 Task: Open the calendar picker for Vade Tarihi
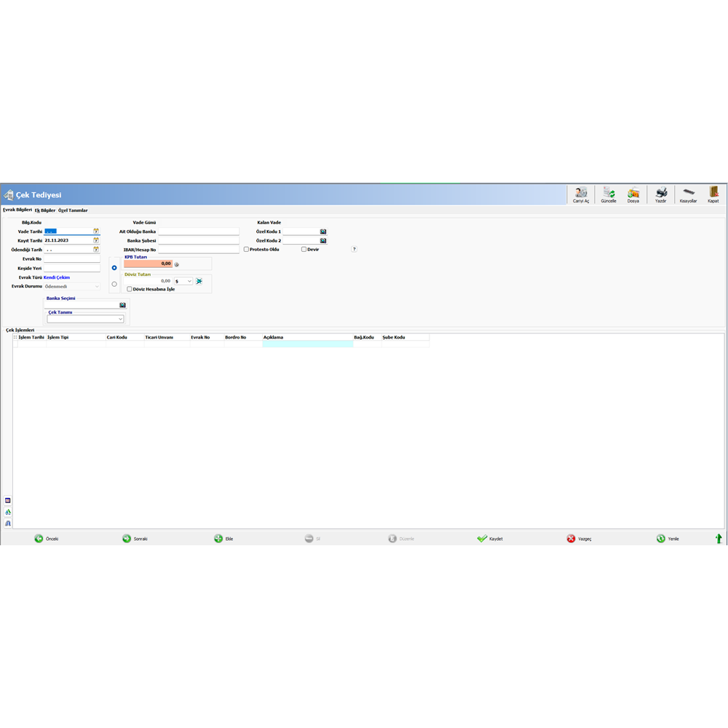96,231
